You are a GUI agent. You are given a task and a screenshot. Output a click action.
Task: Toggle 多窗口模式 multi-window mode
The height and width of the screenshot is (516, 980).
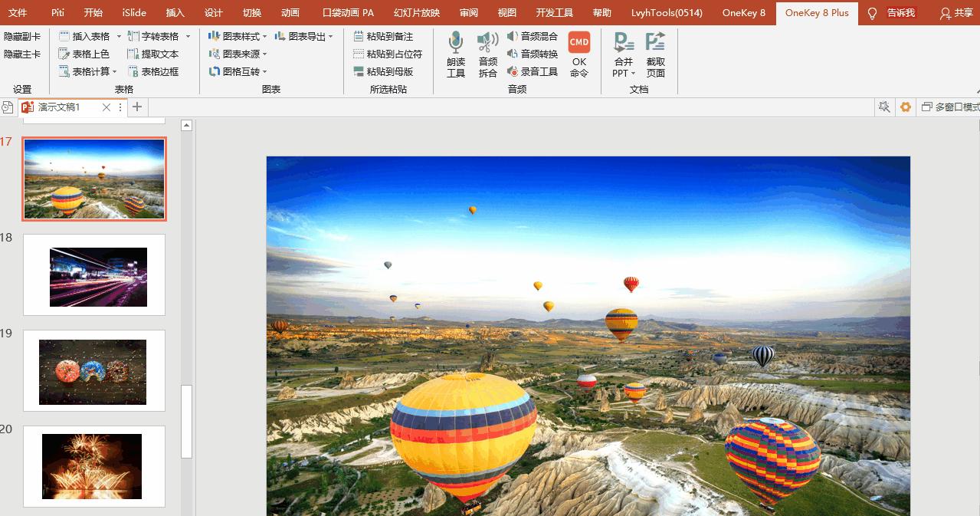click(950, 107)
